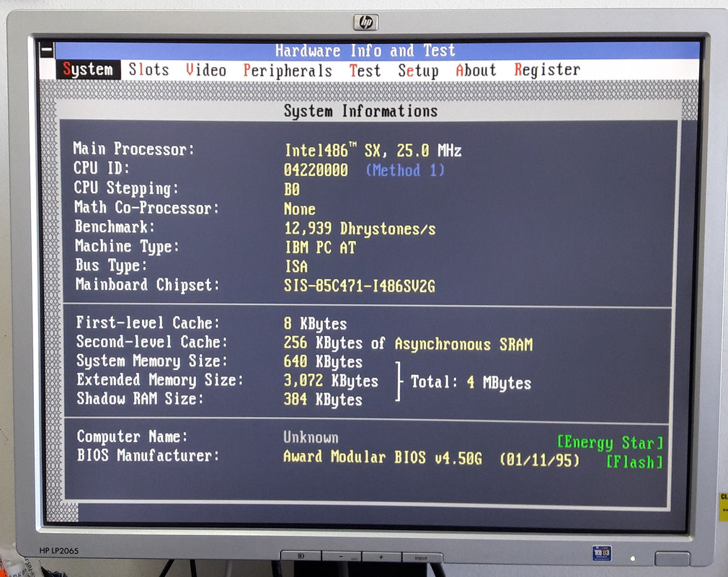Click the chipset value 'SIS-85C471-I486SV2G'
The width and height of the screenshot is (728, 577).
coord(360,286)
